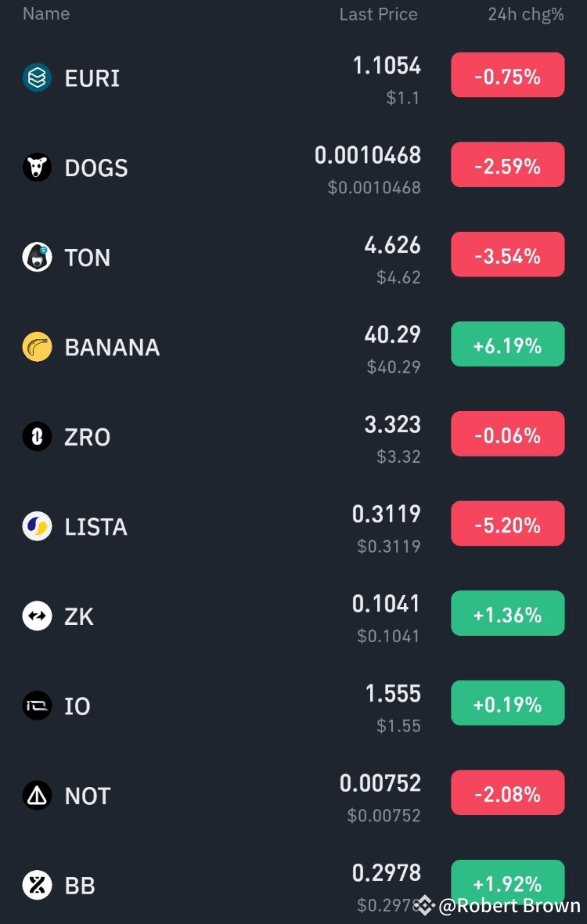This screenshot has width=587, height=924.
Task: Click BANANA +6.19% green change badge
Action: [507, 345]
